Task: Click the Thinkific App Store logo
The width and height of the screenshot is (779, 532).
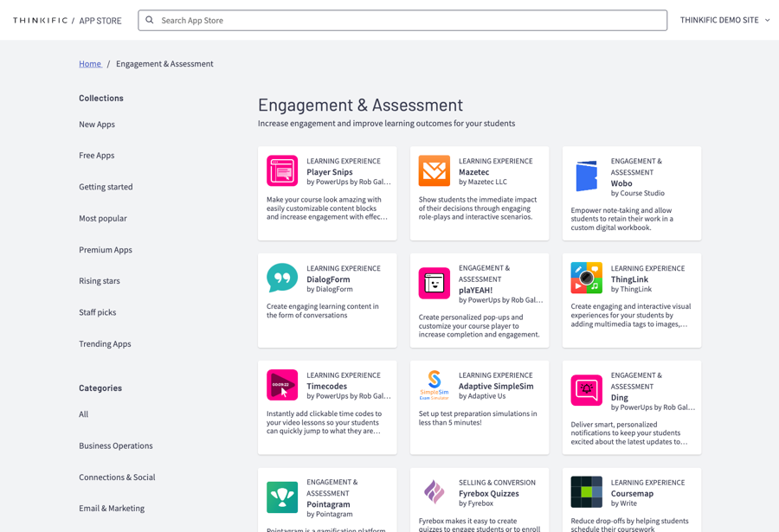Action: click(x=67, y=20)
